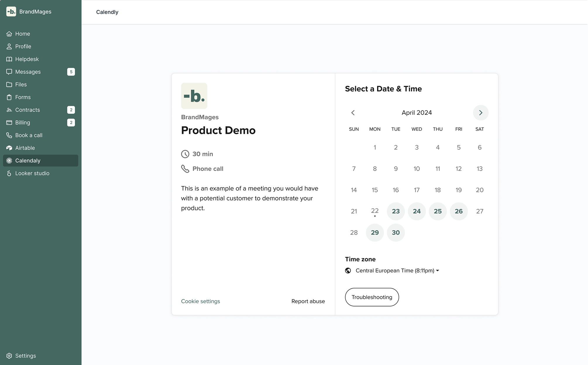Click the Looker studio icon
Screen dimensions: 588x365
(x=9, y=173)
